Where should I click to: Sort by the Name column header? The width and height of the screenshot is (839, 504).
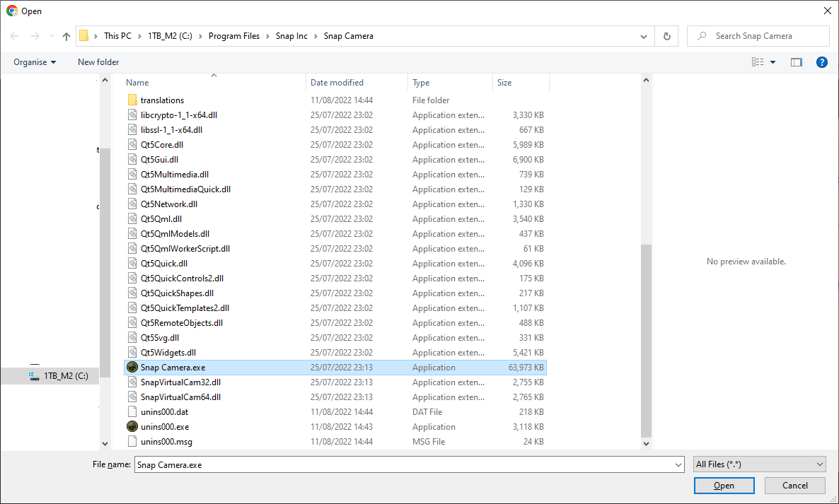[x=137, y=82]
